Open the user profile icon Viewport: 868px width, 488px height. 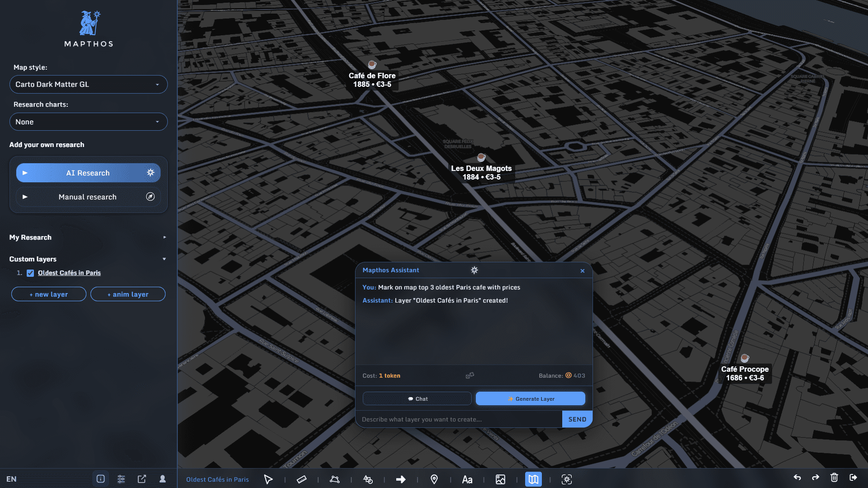pyautogui.click(x=162, y=479)
